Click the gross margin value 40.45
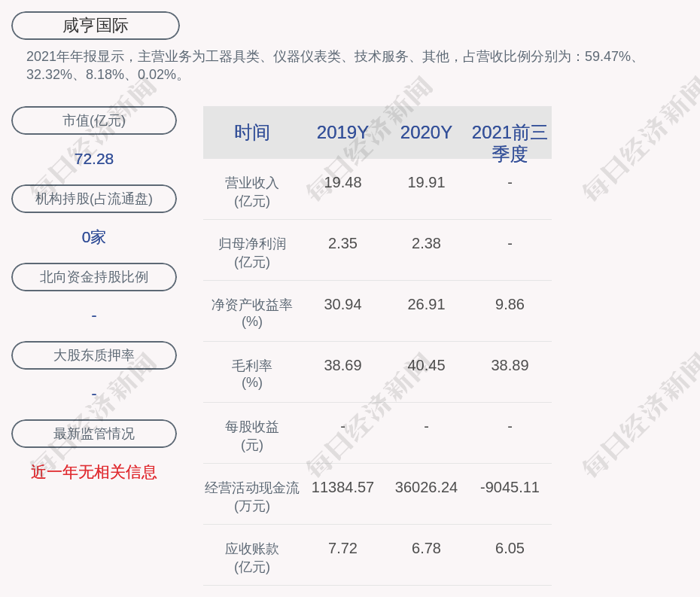The width and height of the screenshot is (700, 597). coord(426,365)
